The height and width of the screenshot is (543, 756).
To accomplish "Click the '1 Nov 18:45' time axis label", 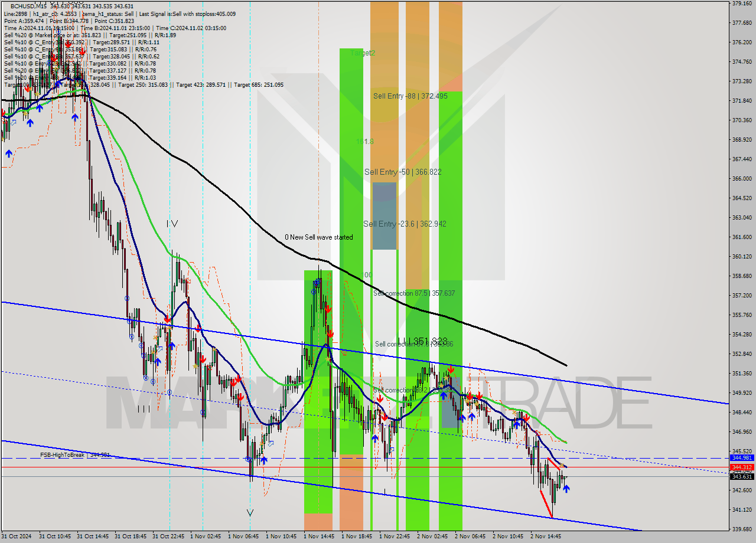I will pyautogui.click(x=357, y=537).
